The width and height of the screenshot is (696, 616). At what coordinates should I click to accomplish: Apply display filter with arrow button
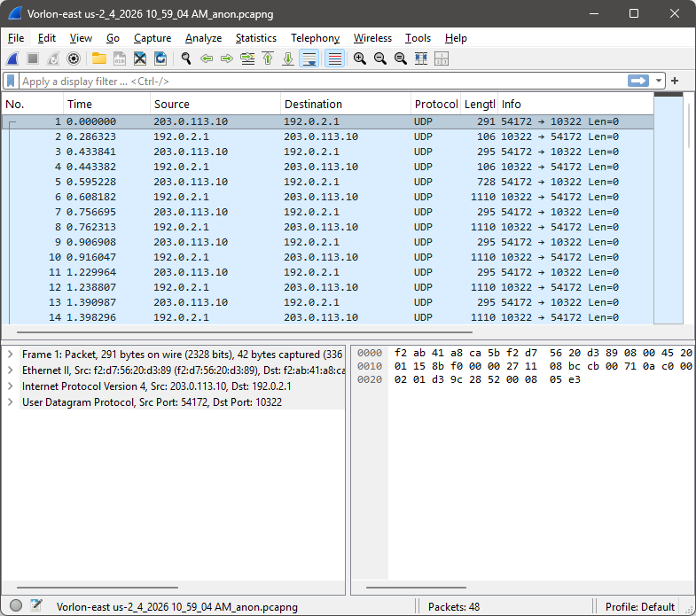[638, 81]
